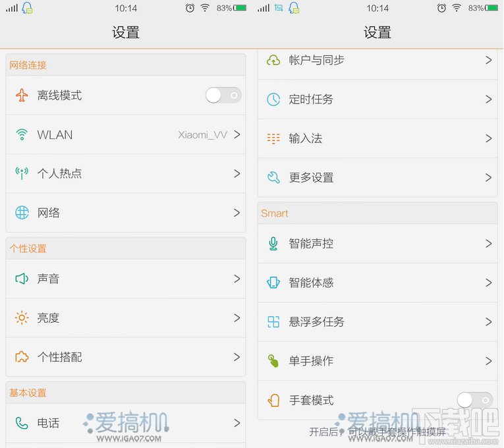Screen dimensions: 504x448
Task: Tap the cloud sync icon for 帐户与同步
Action: tap(273, 60)
